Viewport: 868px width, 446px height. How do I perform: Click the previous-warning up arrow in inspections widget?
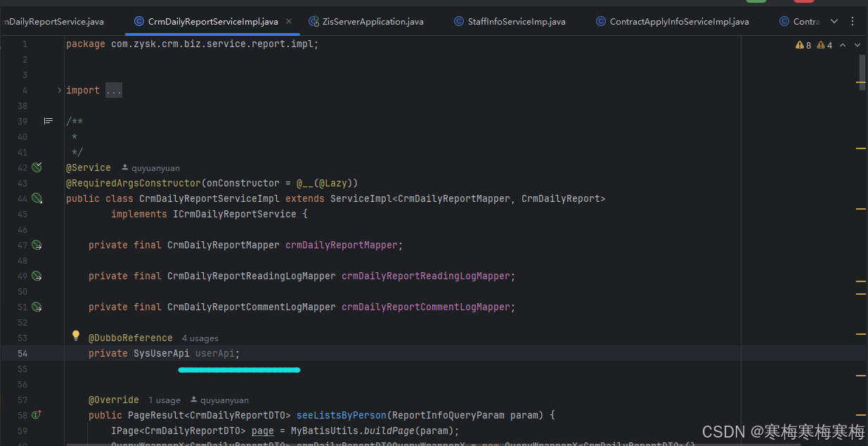(x=843, y=44)
